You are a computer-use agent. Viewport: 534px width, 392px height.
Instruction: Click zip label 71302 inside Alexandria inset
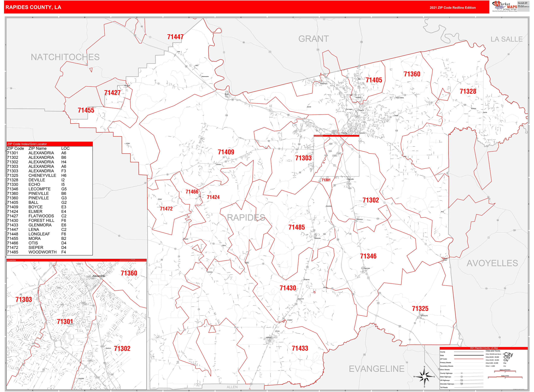(122, 349)
